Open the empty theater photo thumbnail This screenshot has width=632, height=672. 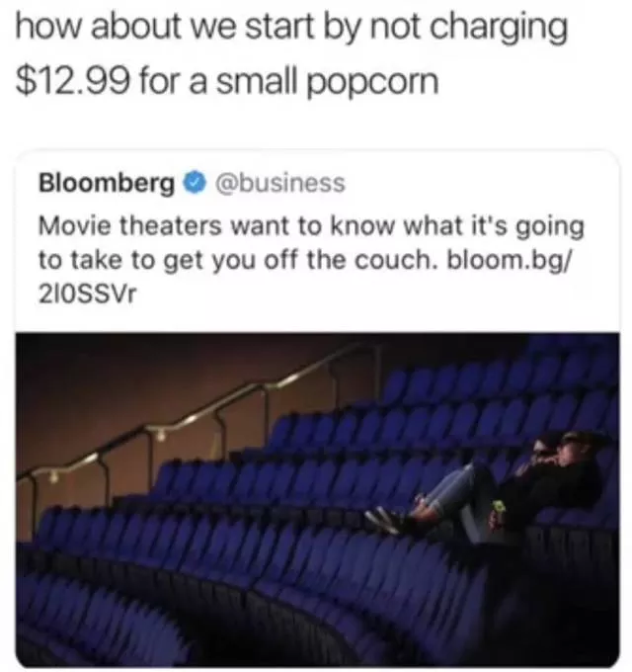click(318, 499)
